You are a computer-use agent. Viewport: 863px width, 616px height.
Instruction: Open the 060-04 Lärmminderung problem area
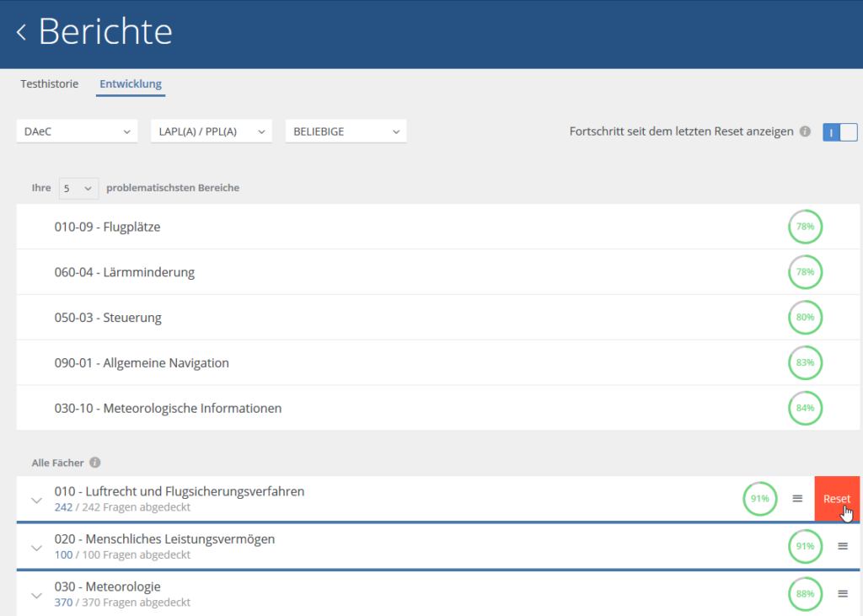[x=125, y=272]
